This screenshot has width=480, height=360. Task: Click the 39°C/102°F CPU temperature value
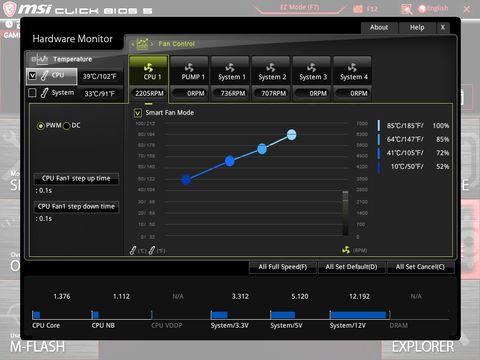(x=100, y=76)
